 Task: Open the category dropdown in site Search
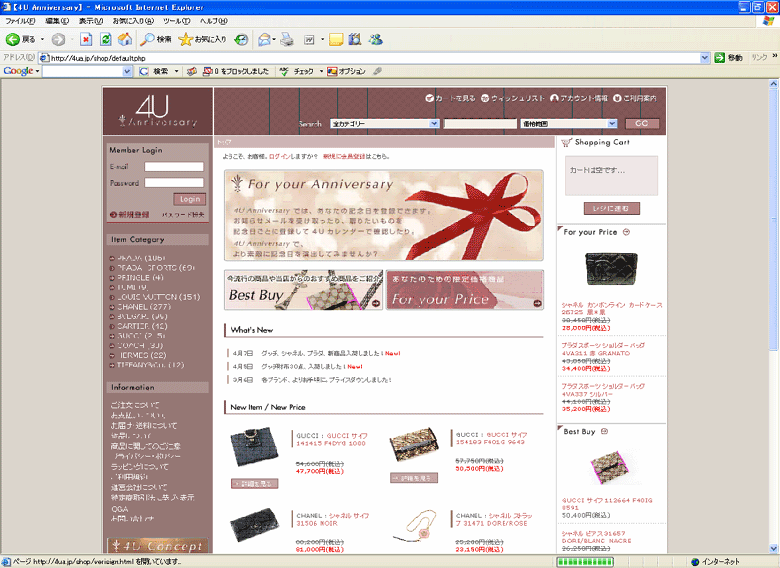click(434, 123)
